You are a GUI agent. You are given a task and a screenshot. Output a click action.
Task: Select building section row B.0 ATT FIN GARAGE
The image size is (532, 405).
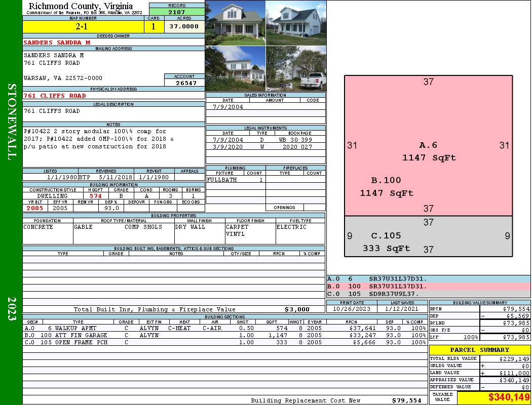click(x=225, y=335)
